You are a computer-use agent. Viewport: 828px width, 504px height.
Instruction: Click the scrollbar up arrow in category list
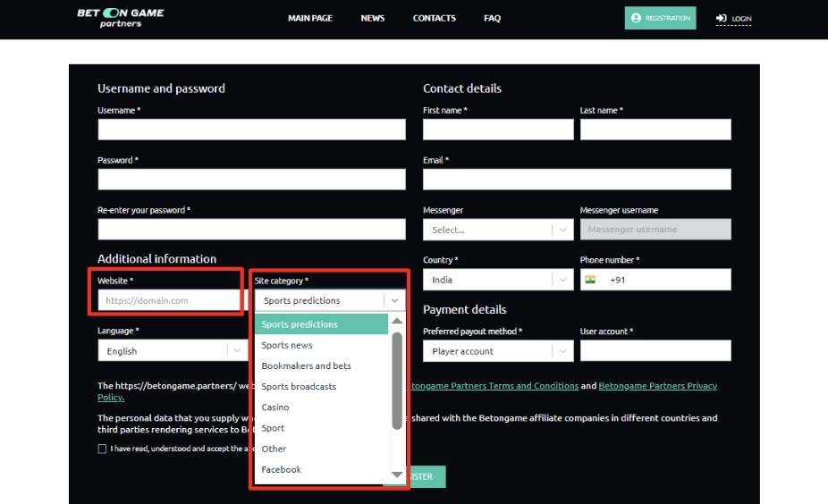coord(397,320)
